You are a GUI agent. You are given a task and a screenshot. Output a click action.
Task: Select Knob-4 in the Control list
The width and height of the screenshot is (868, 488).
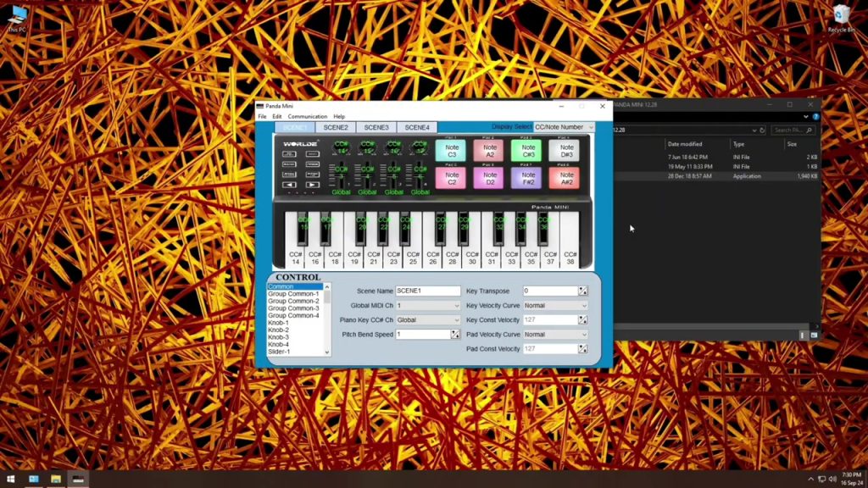(294, 344)
